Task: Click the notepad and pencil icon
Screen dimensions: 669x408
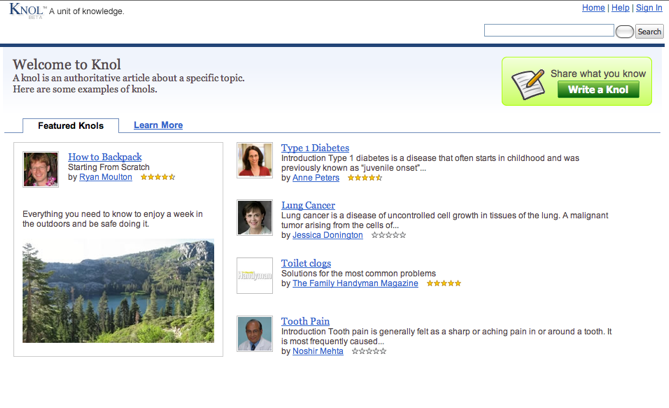Action: pyautogui.click(x=528, y=84)
